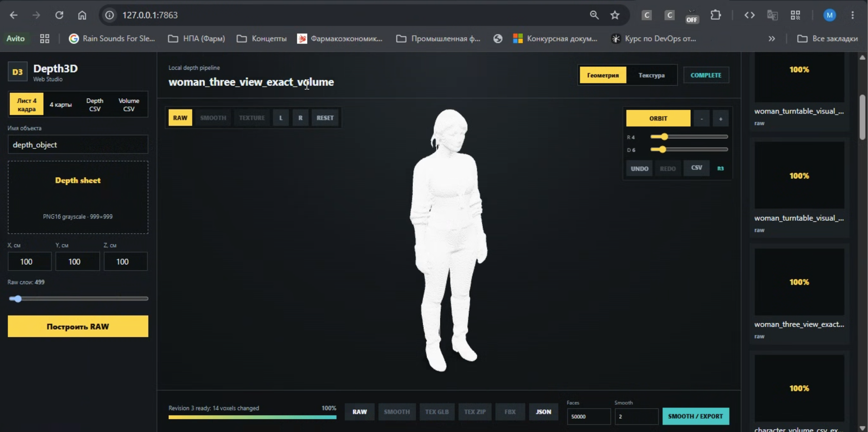
Task: Switch to the Volume CSV tab
Action: point(129,105)
